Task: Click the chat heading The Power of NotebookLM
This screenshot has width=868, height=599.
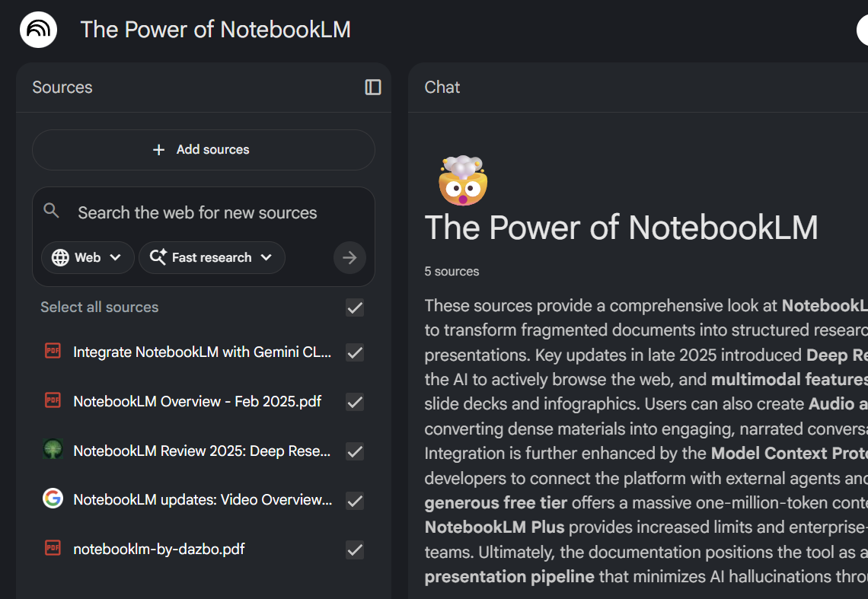Action: point(621,228)
